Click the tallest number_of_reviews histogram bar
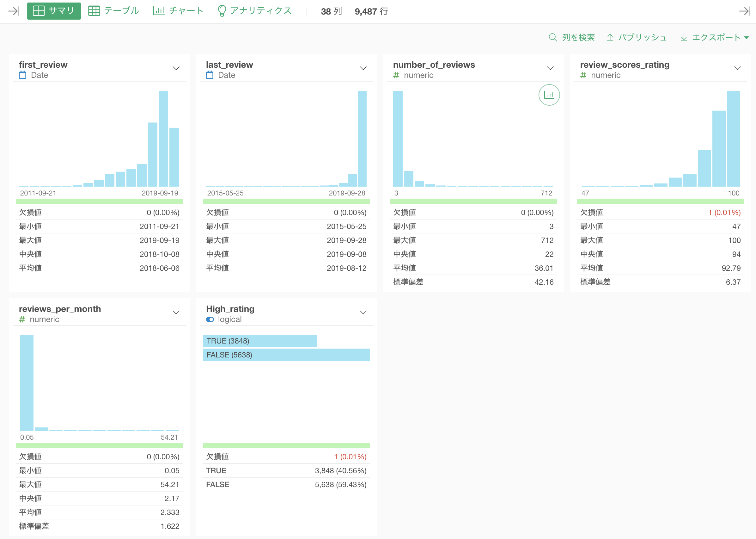Screen dimensions: 756x539 398,139
